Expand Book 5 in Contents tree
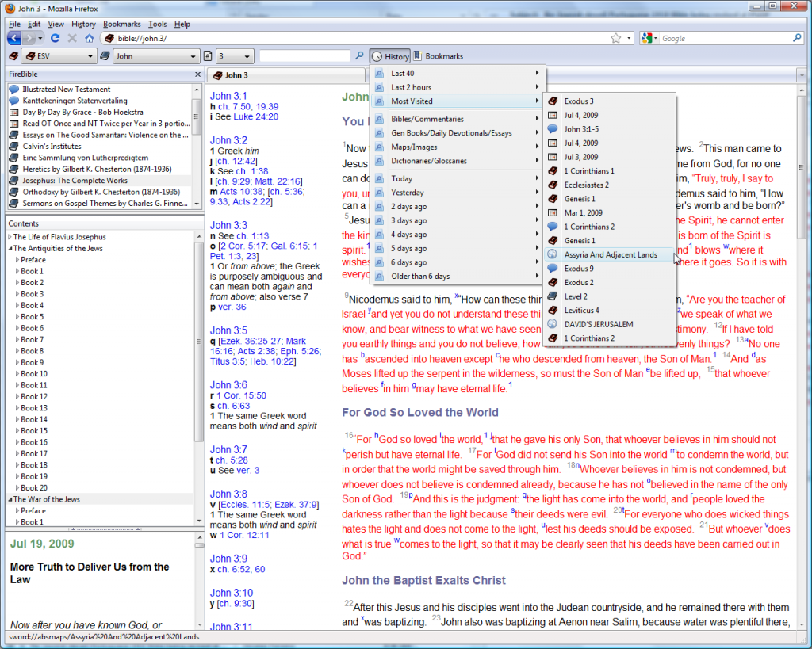The width and height of the screenshot is (812, 649). (18, 317)
